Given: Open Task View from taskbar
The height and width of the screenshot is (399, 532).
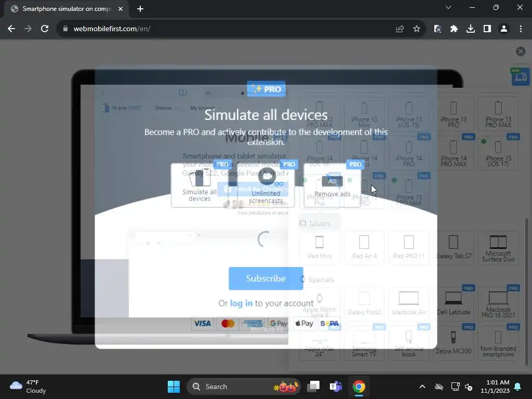Looking at the screenshot, I should coord(313,387).
